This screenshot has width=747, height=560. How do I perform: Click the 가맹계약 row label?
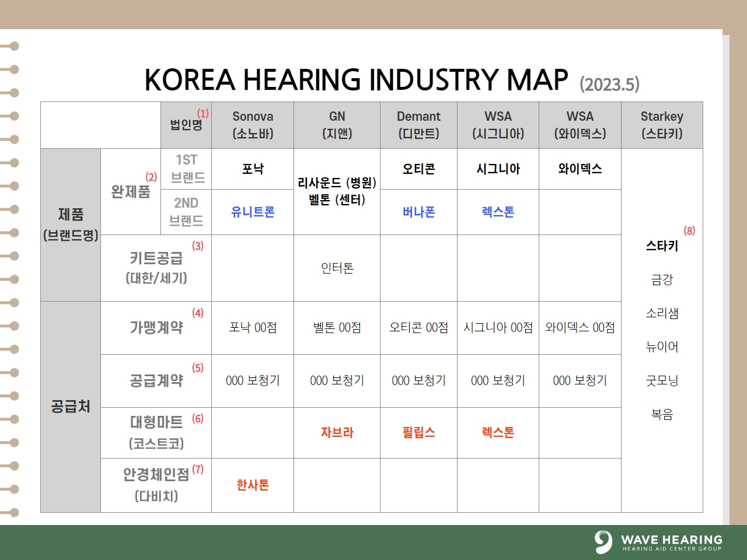click(156, 328)
